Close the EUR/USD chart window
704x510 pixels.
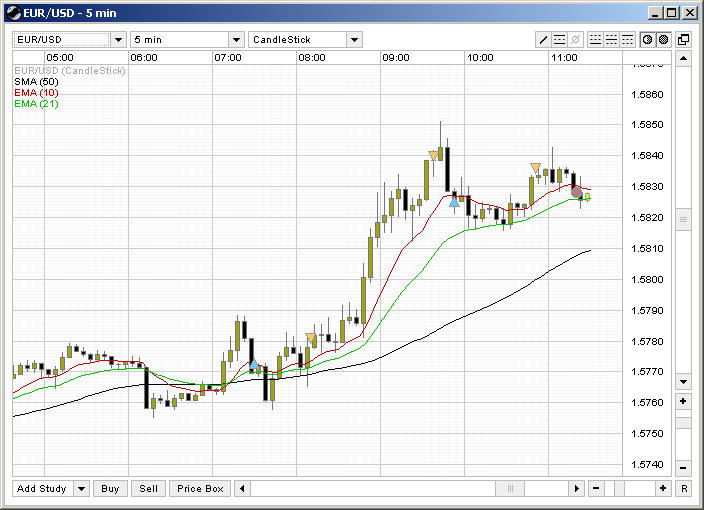pos(689,13)
